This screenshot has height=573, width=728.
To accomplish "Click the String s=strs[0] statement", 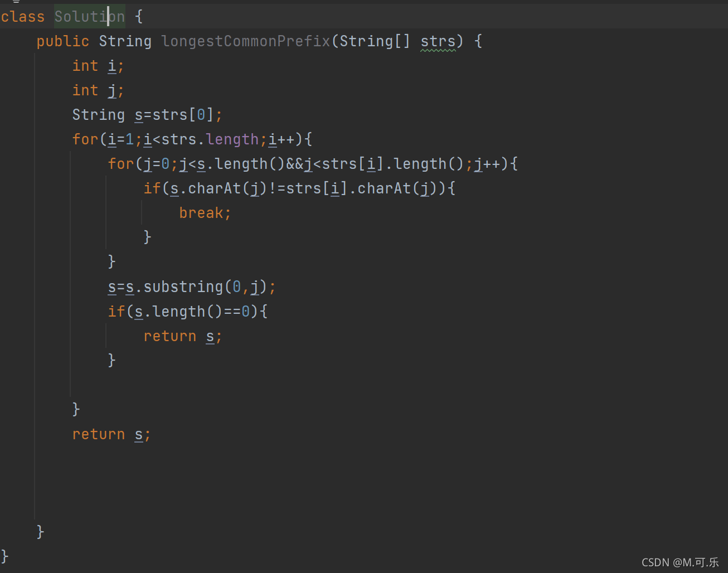I will click(x=146, y=114).
